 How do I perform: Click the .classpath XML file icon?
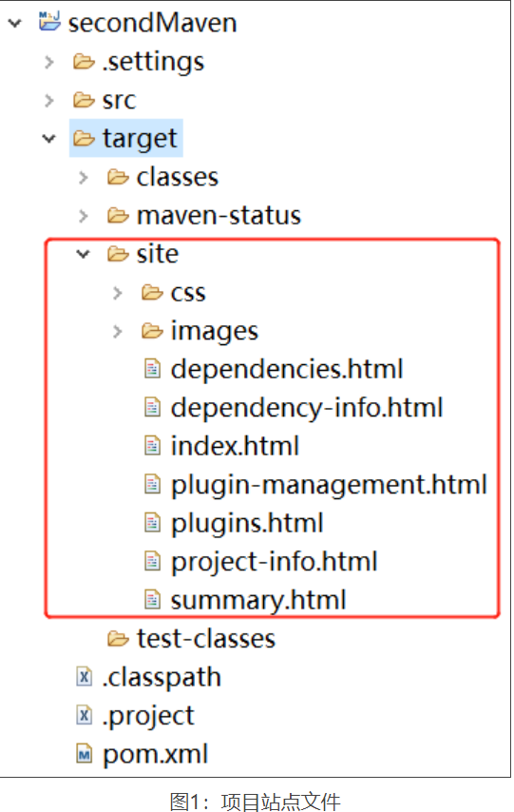pyautogui.click(x=84, y=676)
